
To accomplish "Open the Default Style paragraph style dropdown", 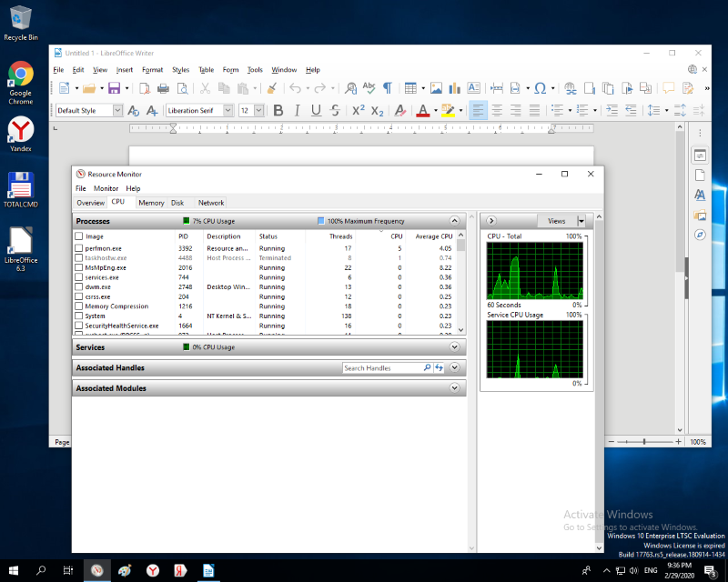I will pyautogui.click(x=118, y=110).
